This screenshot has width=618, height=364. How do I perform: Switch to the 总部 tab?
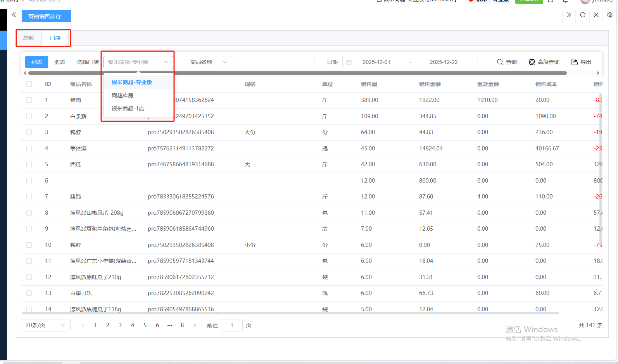(x=28, y=38)
